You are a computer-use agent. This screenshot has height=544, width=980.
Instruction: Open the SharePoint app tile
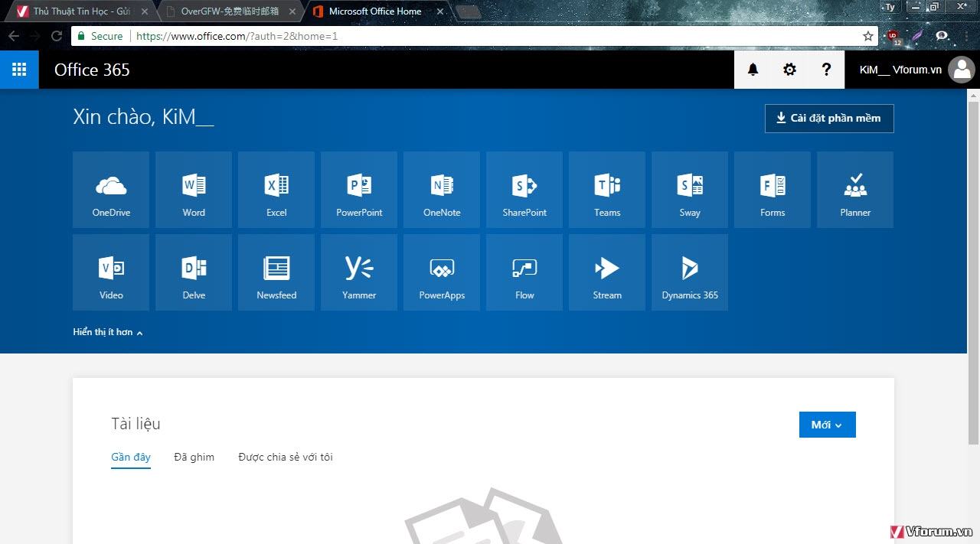(x=524, y=190)
